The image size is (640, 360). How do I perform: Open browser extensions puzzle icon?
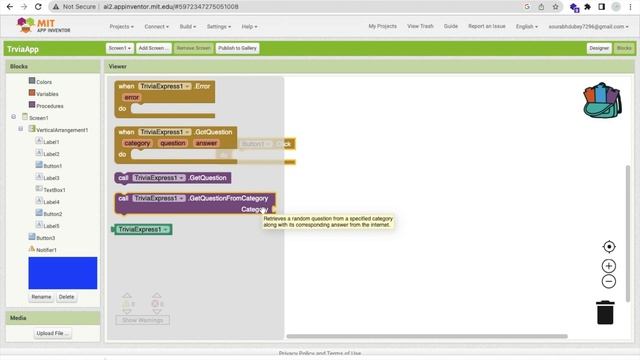(x=587, y=7)
